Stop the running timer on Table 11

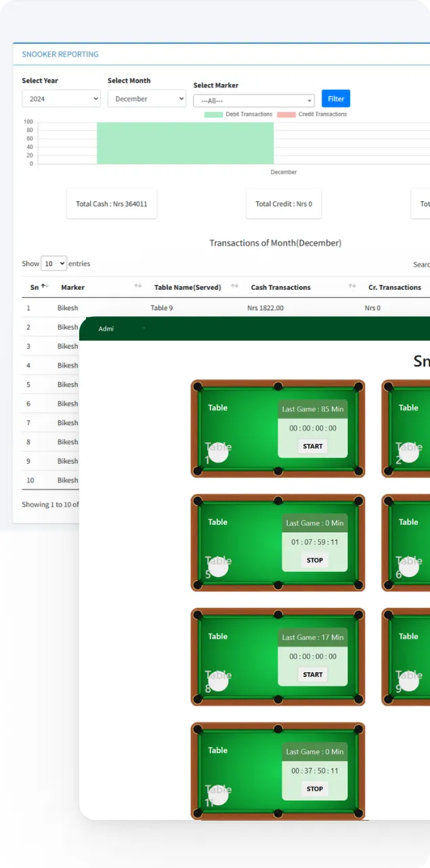[315, 789]
